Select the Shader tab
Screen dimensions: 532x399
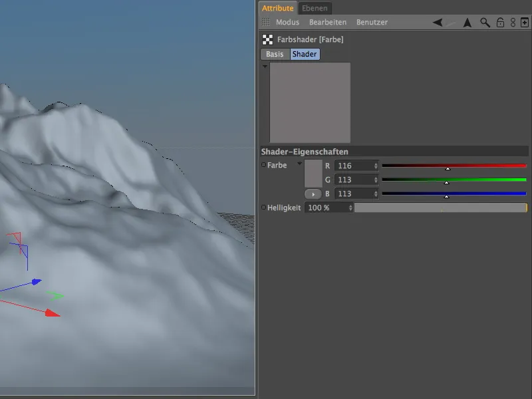coord(305,55)
